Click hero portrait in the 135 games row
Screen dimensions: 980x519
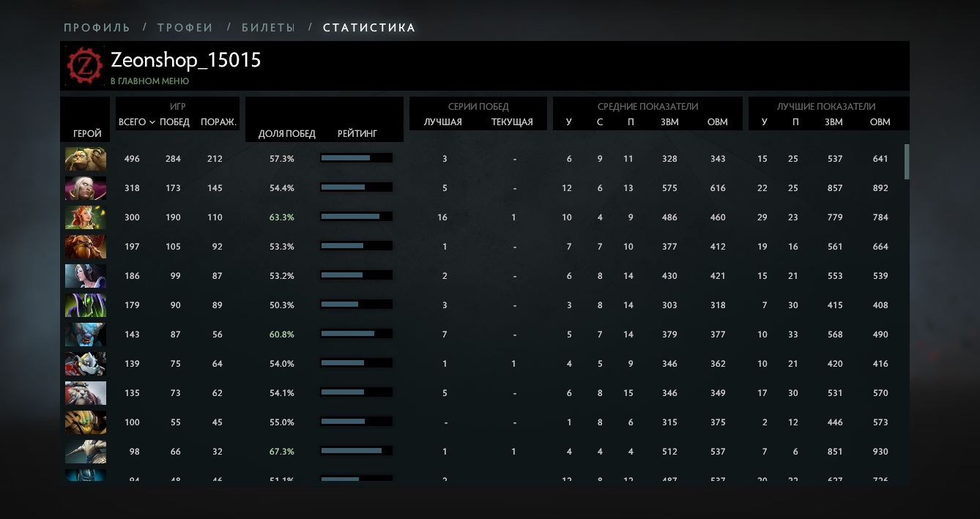pyautogui.click(x=86, y=393)
